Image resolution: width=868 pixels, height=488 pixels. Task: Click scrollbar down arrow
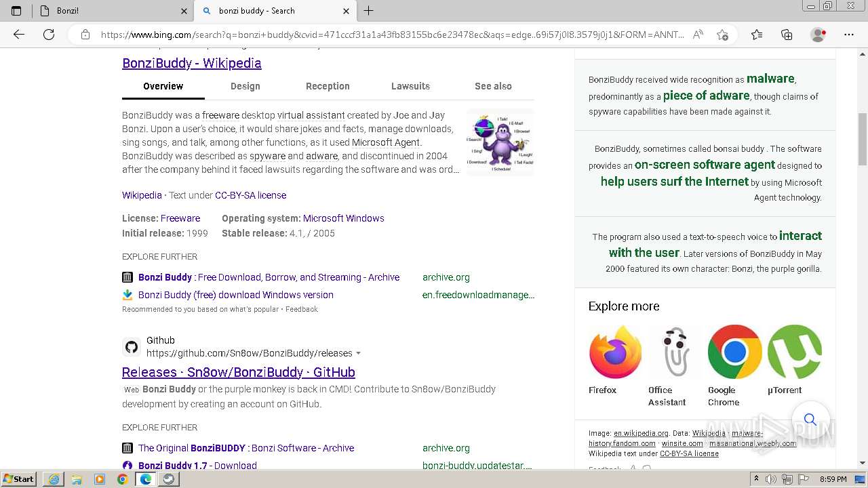click(863, 463)
